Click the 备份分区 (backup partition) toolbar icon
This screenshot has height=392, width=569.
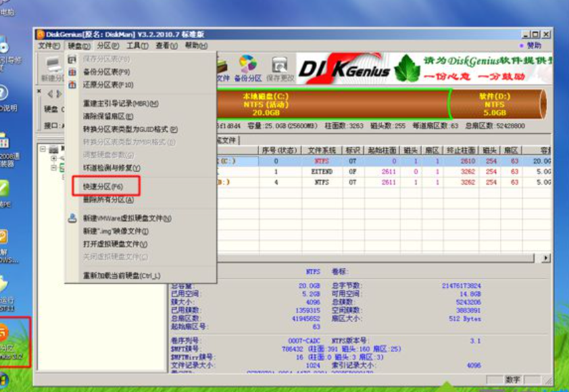click(248, 69)
